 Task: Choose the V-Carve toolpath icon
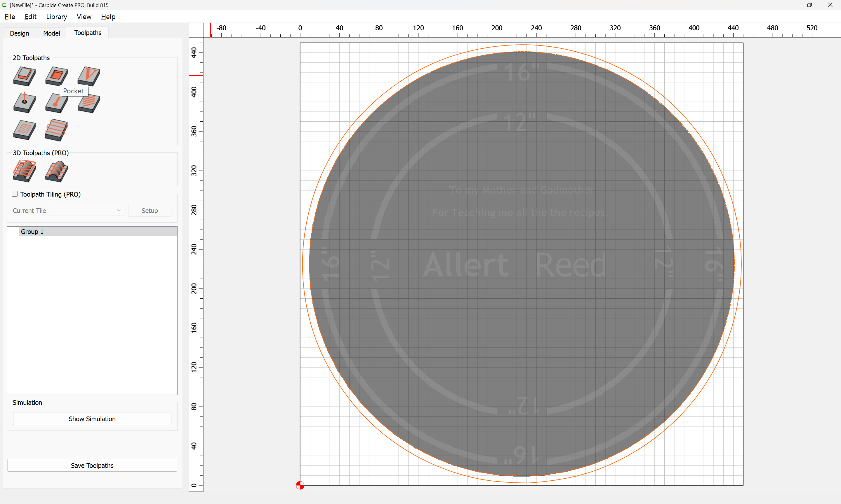click(x=89, y=76)
